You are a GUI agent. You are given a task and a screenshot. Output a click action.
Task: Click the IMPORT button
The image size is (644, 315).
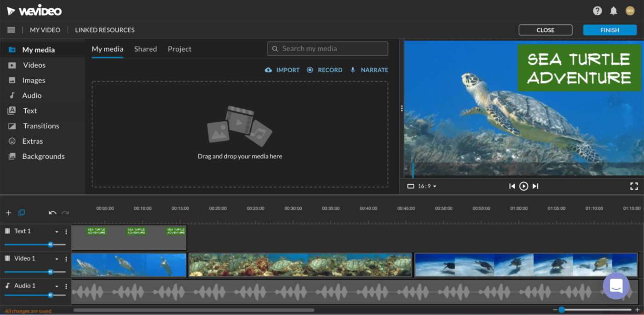[282, 70]
